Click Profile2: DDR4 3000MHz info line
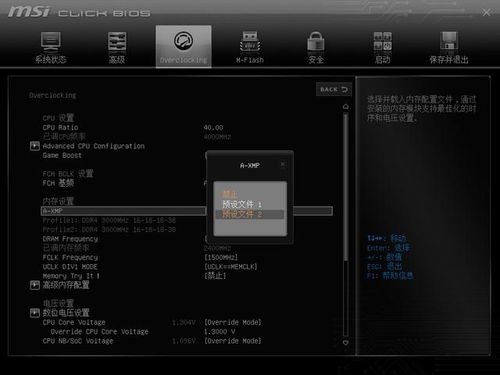 109,230
